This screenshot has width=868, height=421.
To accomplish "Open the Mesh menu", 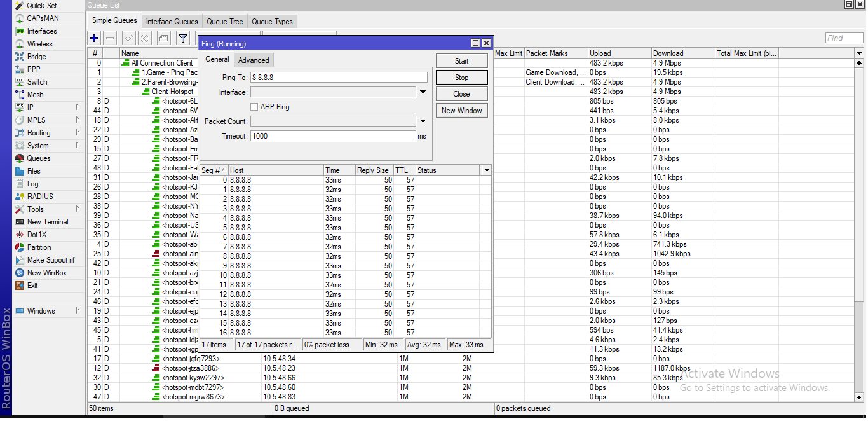I will tap(35, 95).
